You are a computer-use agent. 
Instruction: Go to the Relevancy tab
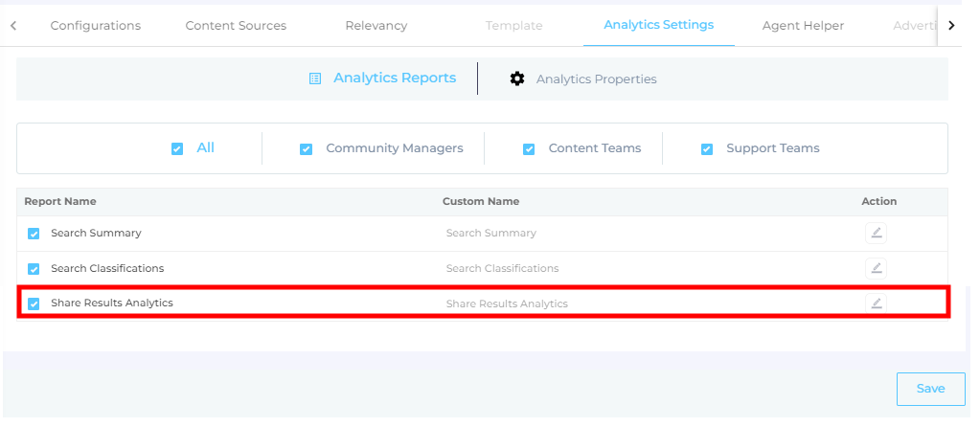pos(376,26)
